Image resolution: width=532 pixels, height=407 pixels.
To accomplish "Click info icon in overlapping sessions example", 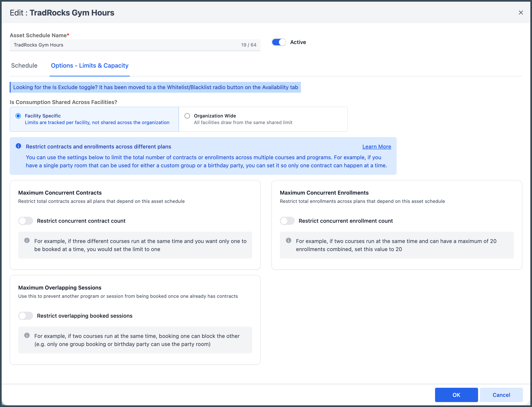I will (x=27, y=335).
